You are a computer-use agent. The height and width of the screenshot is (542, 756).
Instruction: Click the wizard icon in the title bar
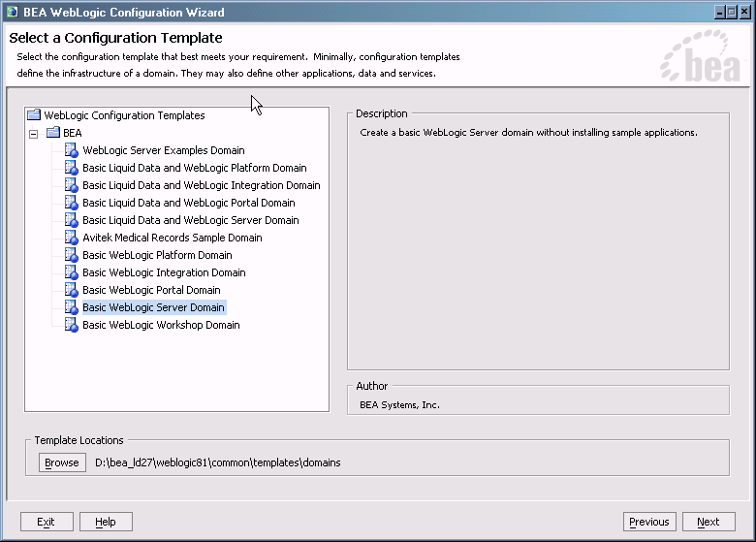click(x=12, y=12)
